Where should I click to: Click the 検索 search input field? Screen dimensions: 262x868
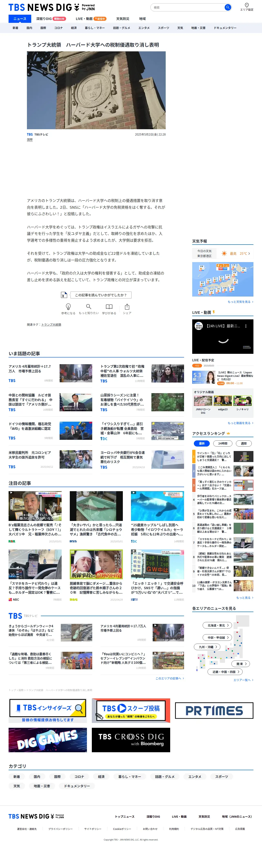pos(187,7)
